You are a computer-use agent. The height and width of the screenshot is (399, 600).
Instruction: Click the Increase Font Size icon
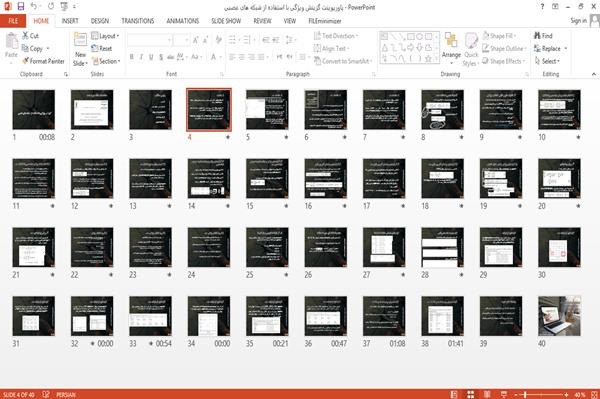196,40
